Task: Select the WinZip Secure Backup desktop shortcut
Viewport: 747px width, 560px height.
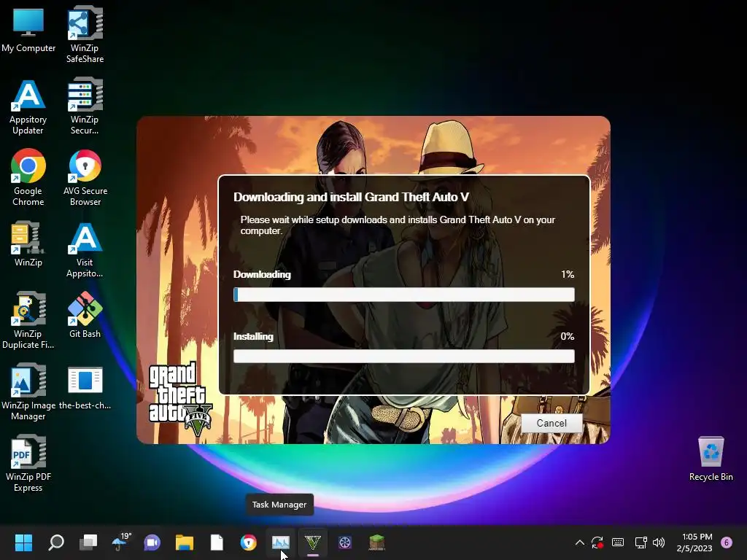Action: (85, 106)
